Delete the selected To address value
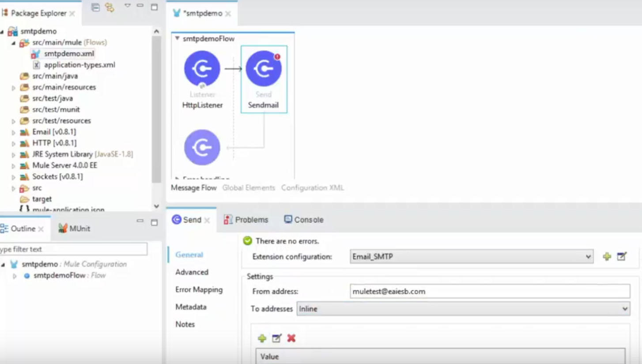 [291, 338]
